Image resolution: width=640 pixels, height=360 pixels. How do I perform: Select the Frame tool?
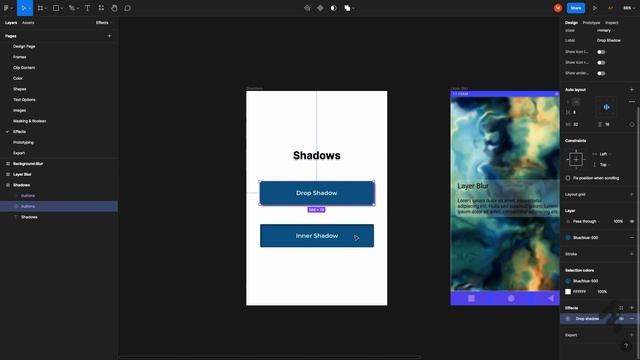click(x=40, y=8)
